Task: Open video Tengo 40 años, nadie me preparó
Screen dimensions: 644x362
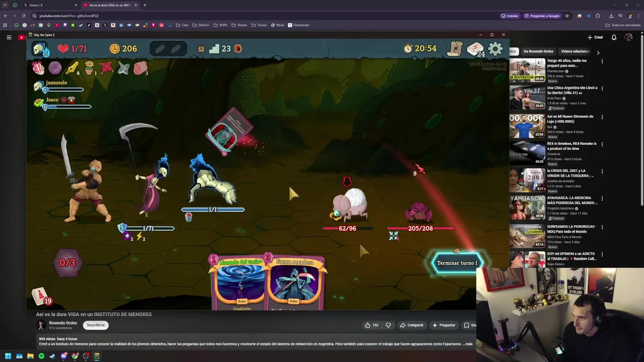Action: 527,70
